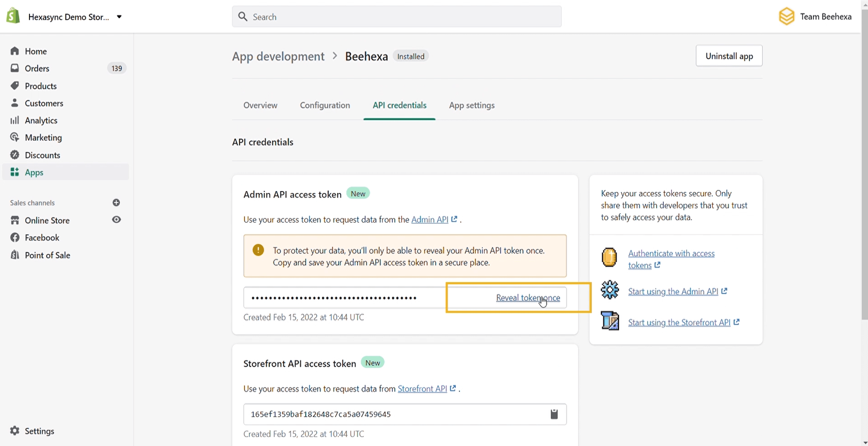Click the Admin API gear icon
This screenshot has width=868, height=446.
tap(610, 290)
